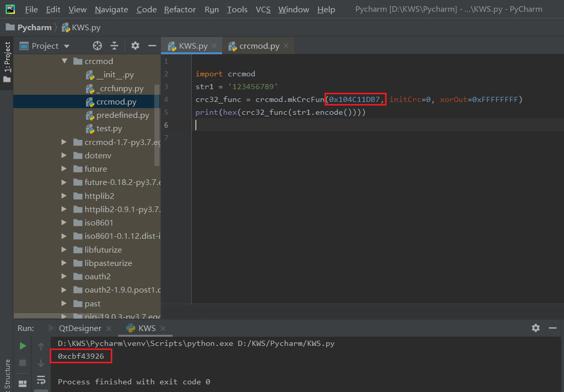Viewport: 564px width, 392px height.
Task: Open the Edit menu
Action: [x=53, y=10]
